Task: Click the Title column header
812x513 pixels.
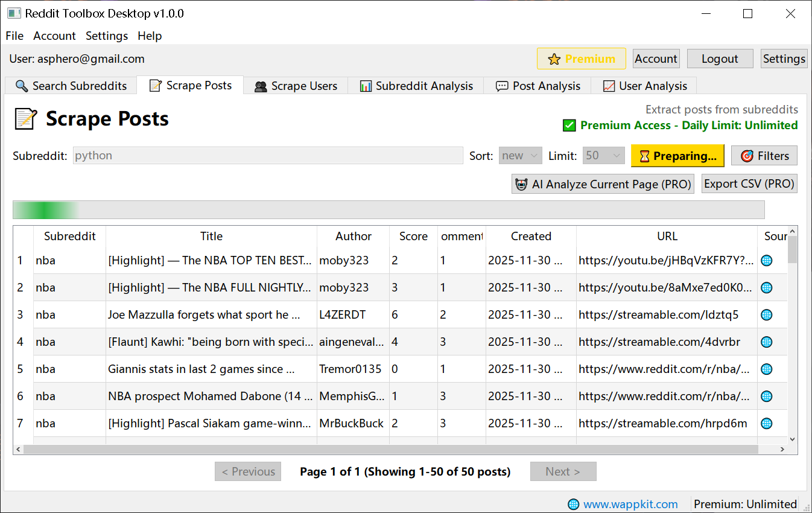Action: click(x=212, y=236)
